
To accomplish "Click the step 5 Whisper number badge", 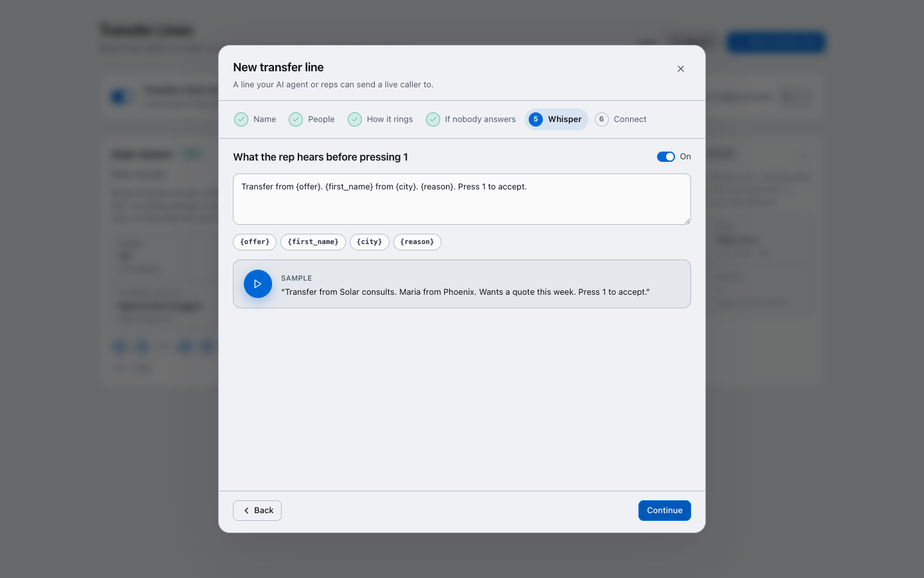I will [x=536, y=119].
